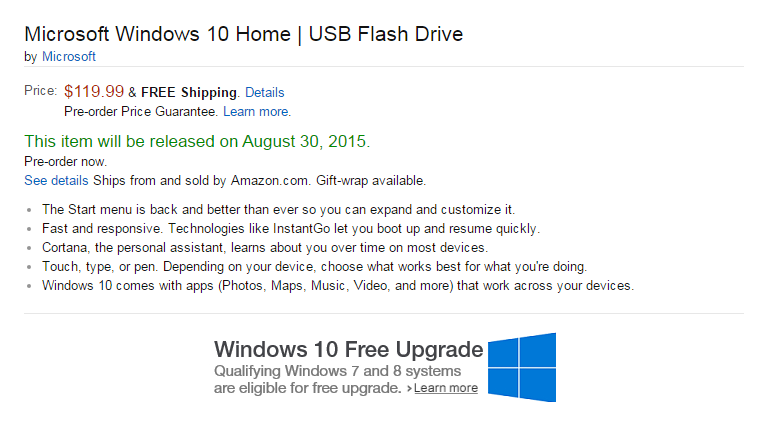The width and height of the screenshot is (765, 429).
Task: Click the bold FREE Shipping text
Action: (x=189, y=92)
